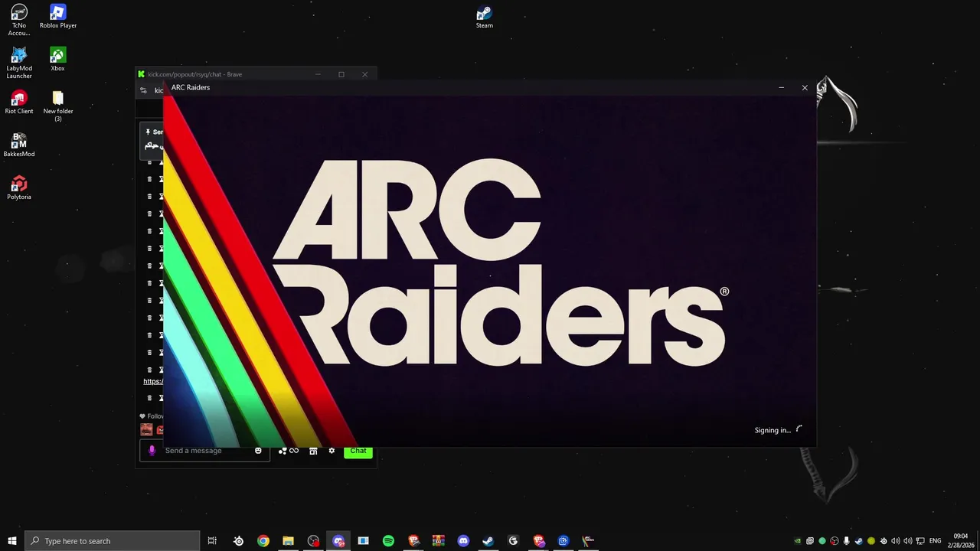Open the Kick chat shop icon
Screen dimensions: 980x551
(x=313, y=451)
